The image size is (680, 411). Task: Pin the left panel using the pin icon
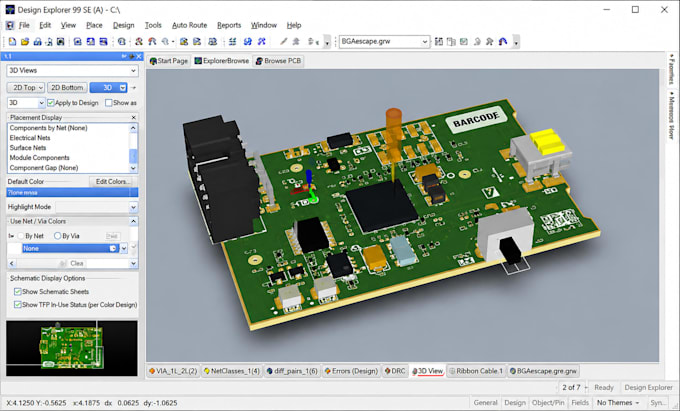tap(131, 56)
